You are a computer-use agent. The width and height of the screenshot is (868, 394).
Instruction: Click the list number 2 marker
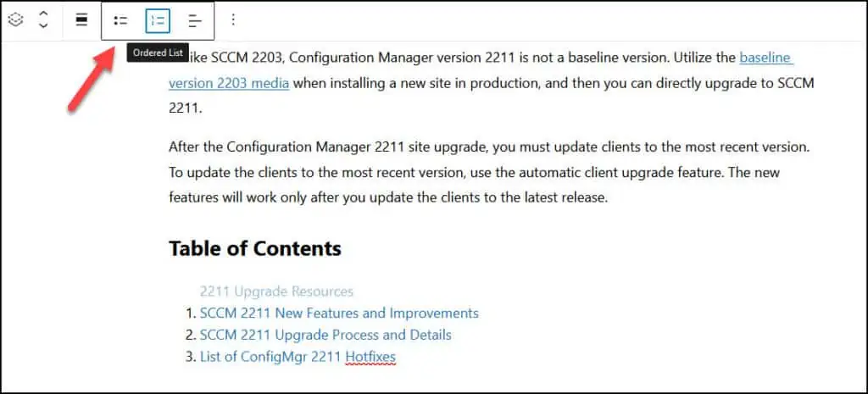(x=191, y=335)
